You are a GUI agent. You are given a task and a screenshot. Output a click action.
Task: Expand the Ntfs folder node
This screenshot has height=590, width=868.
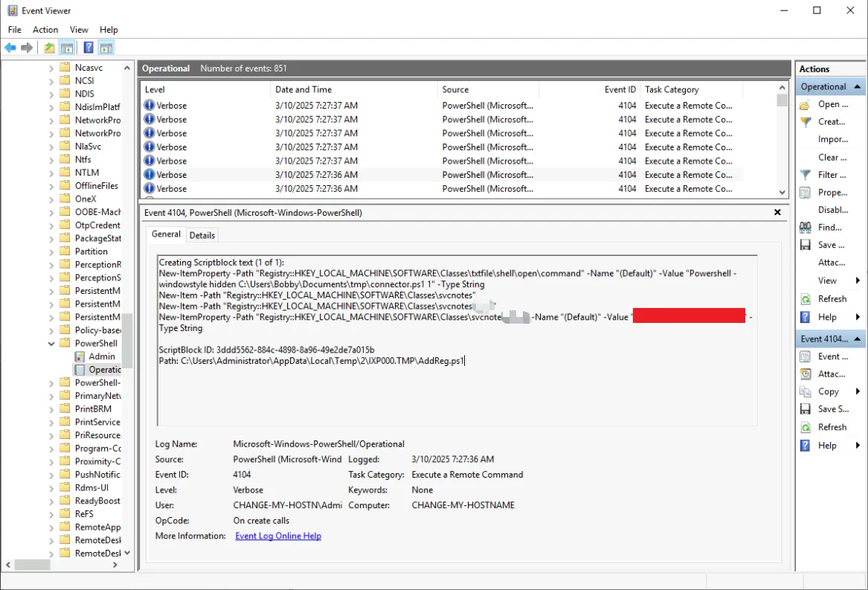tap(52, 159)
